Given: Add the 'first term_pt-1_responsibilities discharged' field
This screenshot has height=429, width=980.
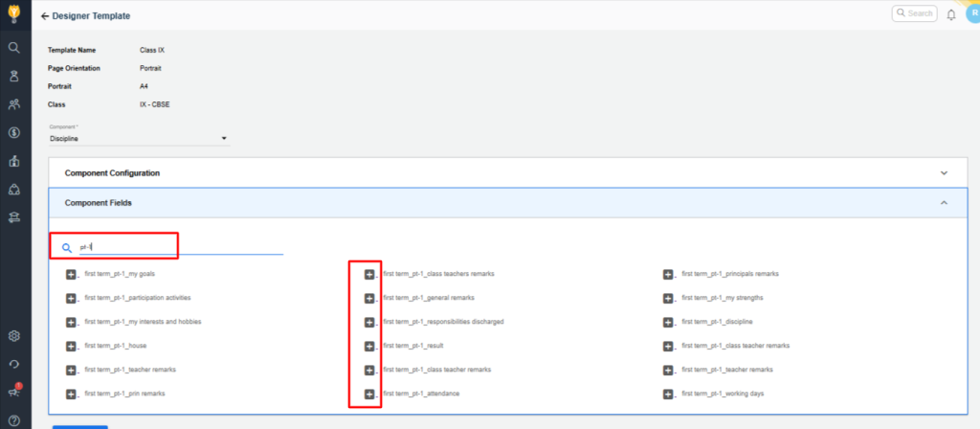Looking at the screenshot, I should click(369, 322).
